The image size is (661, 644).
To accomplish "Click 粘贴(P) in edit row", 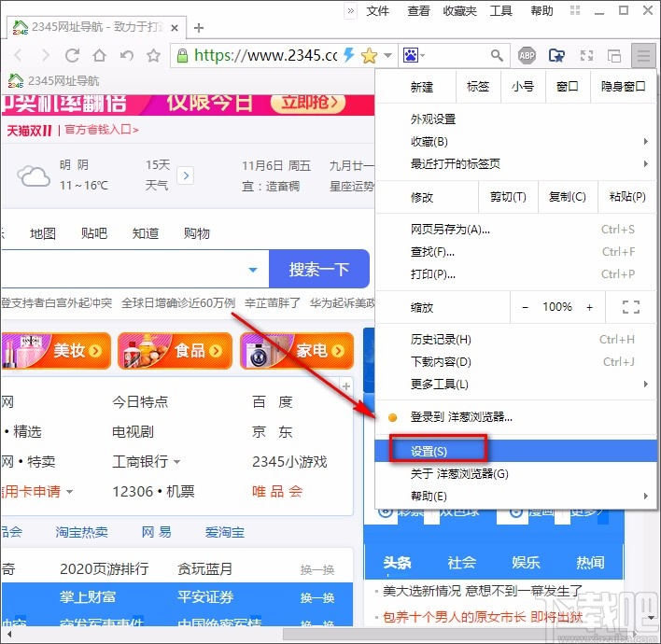I will point(627,197).
